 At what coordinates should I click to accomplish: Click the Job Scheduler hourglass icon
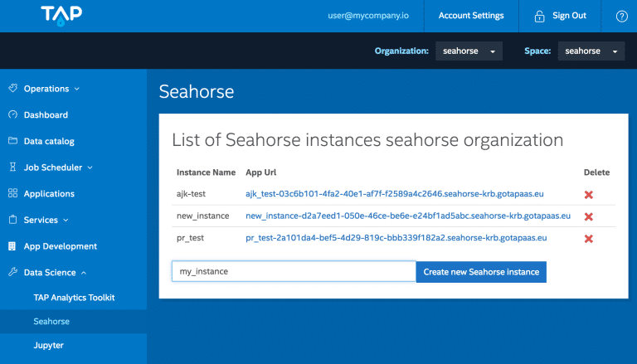coord(13,167)
